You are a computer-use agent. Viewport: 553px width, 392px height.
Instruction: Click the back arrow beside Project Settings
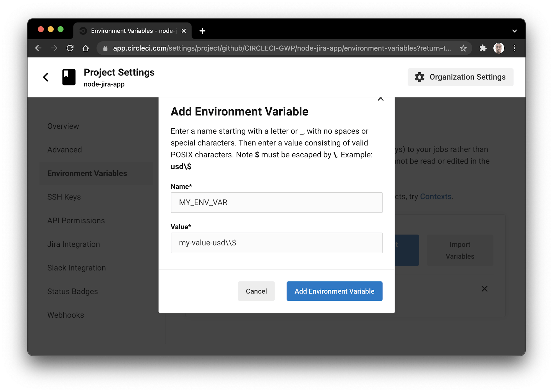[46, 77]
